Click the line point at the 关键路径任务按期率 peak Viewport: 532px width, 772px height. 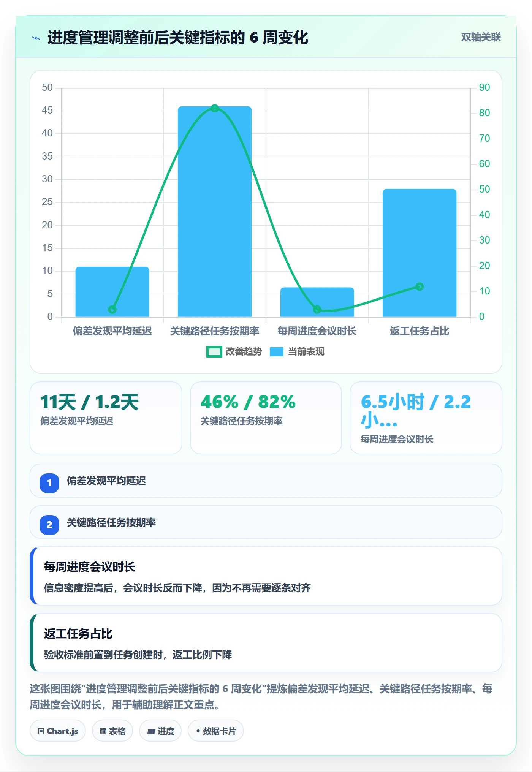coord(215,108)
